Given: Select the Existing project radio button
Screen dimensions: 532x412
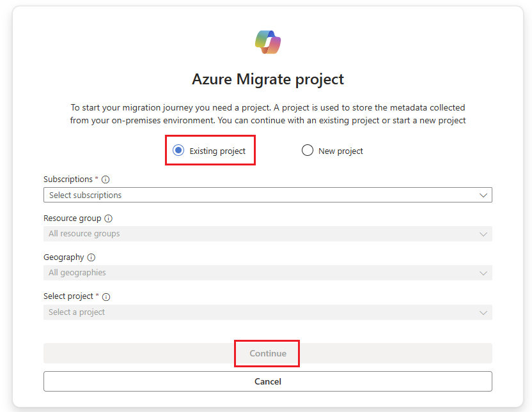Looking at the screenshot, I should click(178, 151).
